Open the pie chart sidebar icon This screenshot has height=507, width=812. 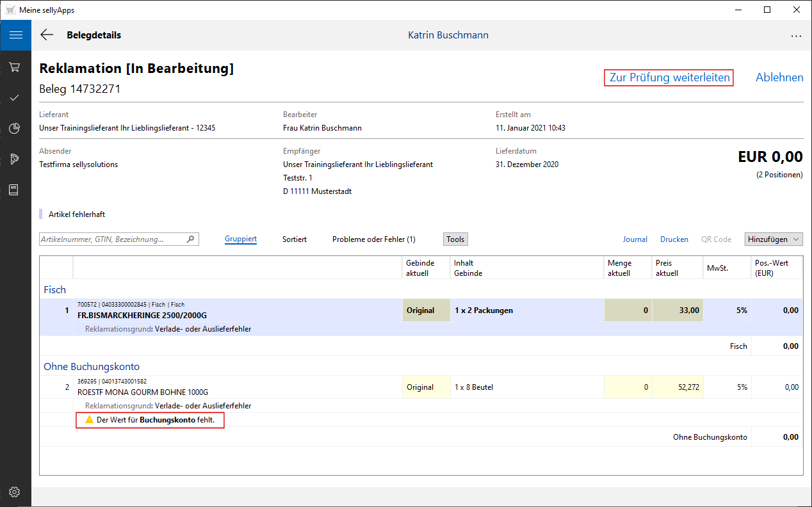point(15,129)
